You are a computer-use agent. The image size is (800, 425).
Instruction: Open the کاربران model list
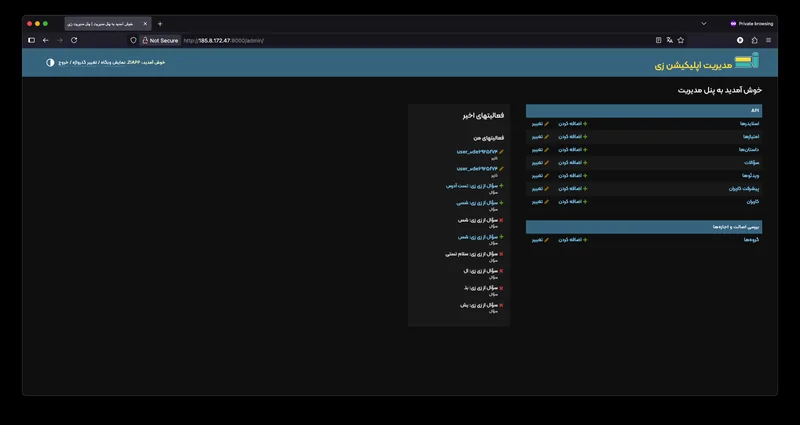point(753,202)
